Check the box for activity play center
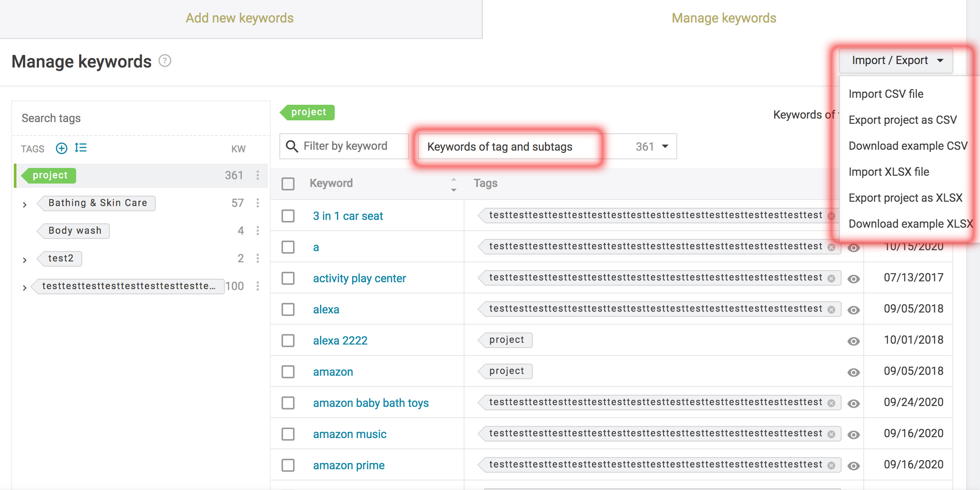 point(288,278)
